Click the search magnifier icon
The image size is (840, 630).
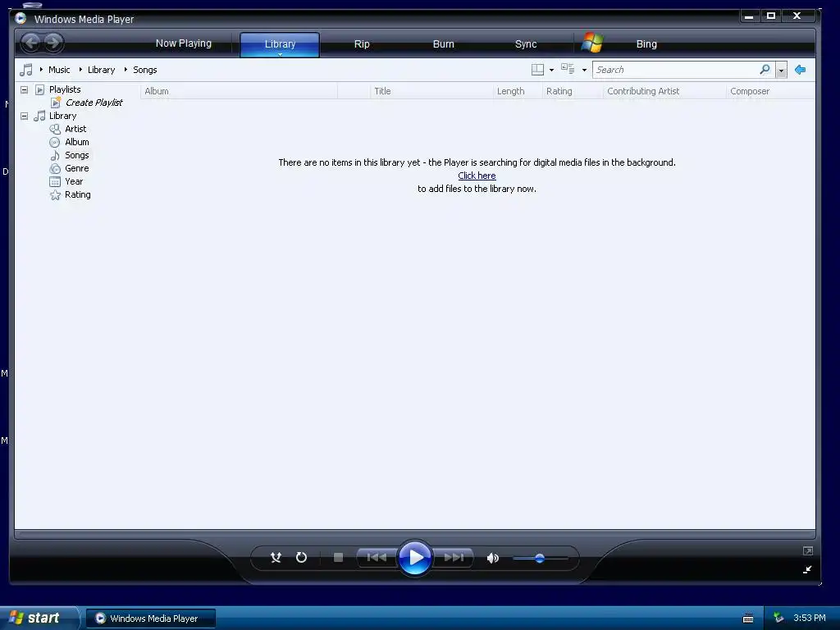tap(765, 70)
